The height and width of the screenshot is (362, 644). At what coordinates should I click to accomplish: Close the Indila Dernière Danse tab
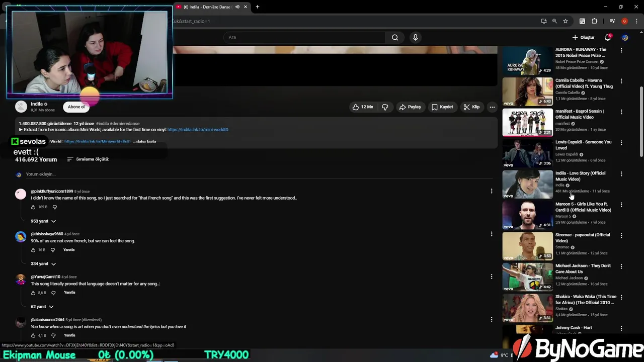[246, 7]
